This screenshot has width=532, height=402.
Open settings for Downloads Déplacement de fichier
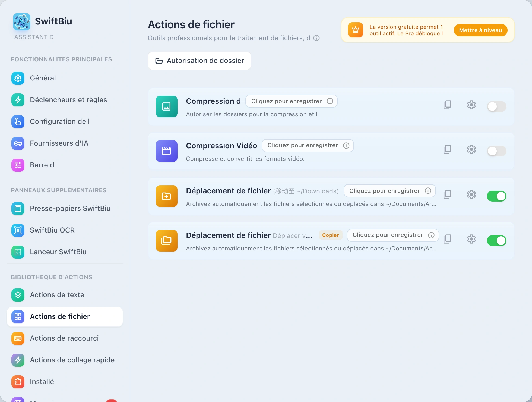point(471,194)
